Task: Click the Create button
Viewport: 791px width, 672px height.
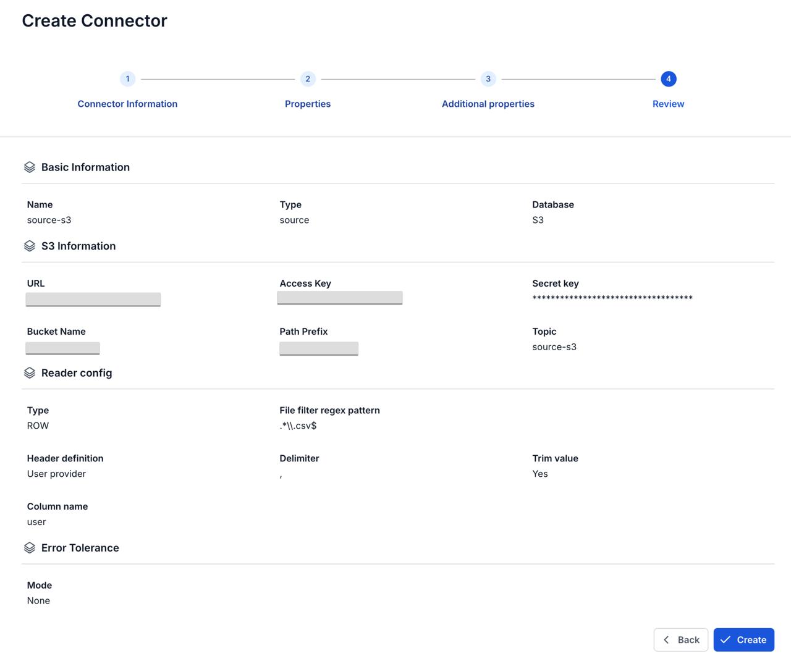Action: pos(744,640)
